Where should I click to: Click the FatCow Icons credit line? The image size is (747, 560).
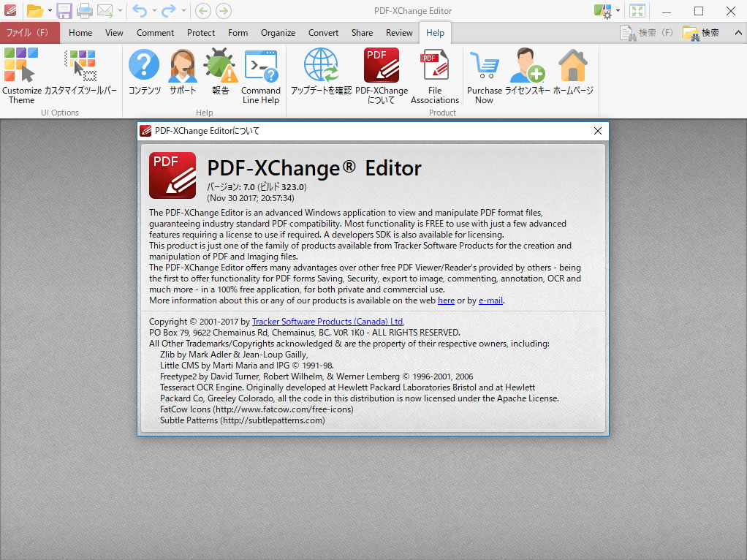point(257,409)
